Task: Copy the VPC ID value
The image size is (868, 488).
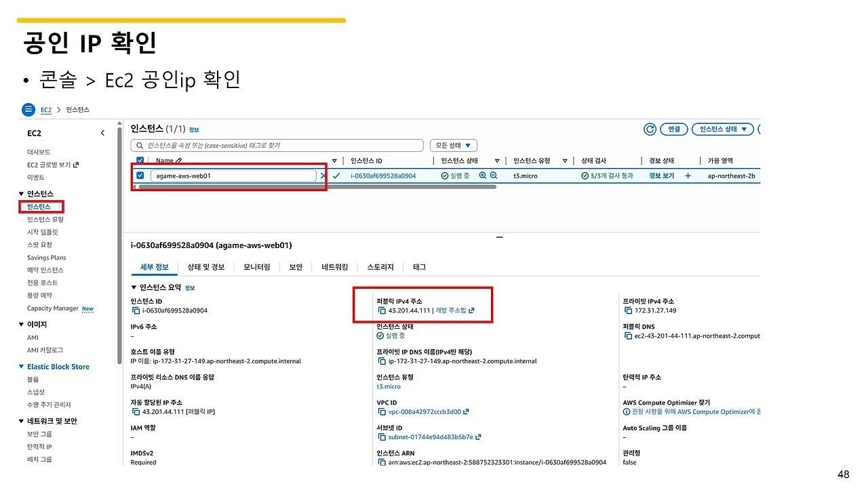Action: (381, 411)
